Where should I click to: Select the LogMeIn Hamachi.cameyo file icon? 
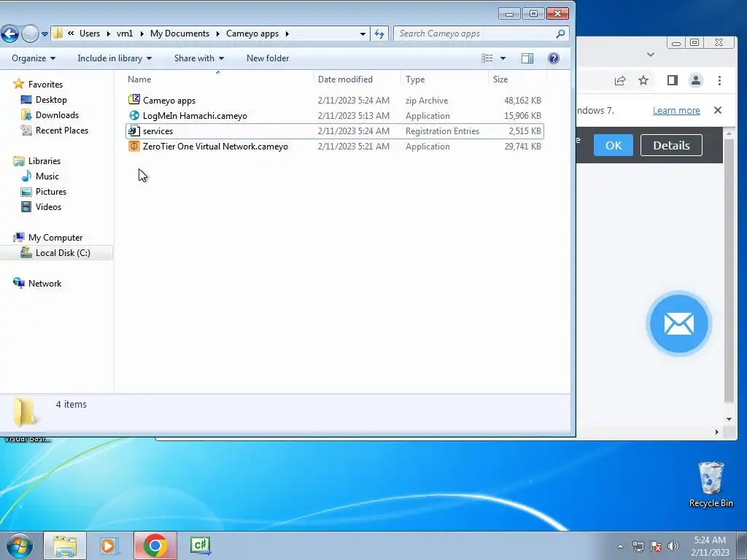[x=134, y=115]
